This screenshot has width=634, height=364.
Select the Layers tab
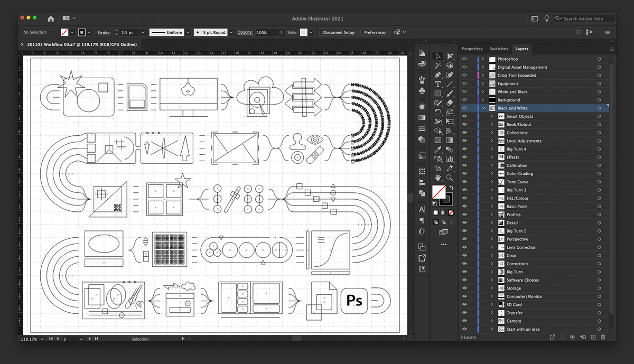click(x=521, y=49)
